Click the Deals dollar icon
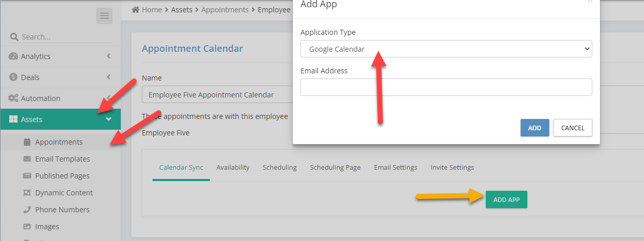The image size is (644, 241). click(x=13, y=77)
